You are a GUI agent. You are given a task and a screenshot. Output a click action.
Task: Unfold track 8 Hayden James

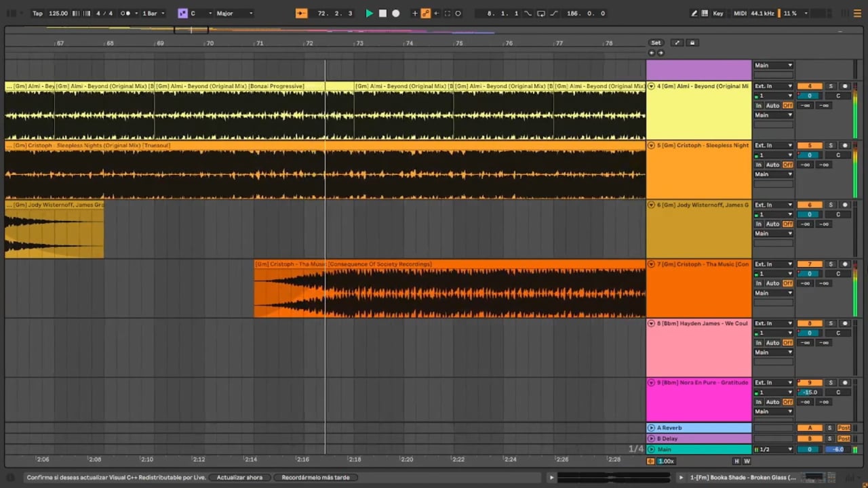(652, 323)
